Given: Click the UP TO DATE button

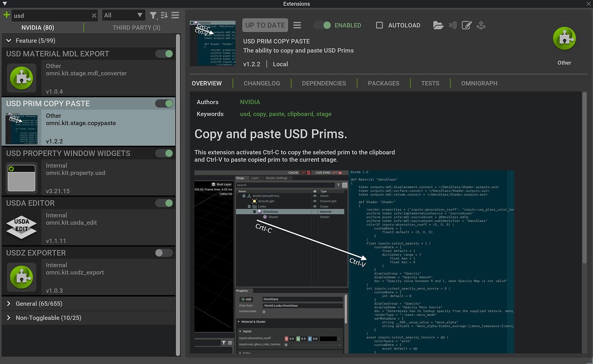Looking at the screenshot, I should coord(265,25).
